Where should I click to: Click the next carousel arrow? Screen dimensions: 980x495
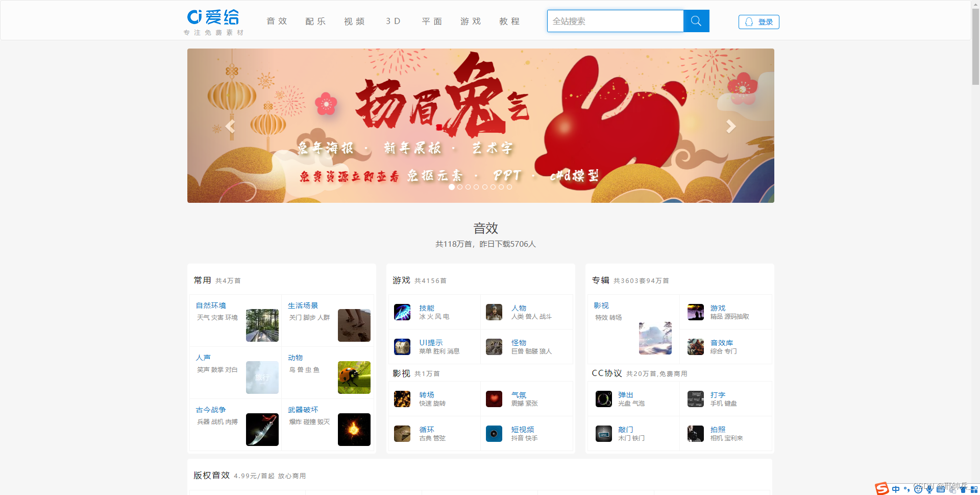tap(731, 126)
